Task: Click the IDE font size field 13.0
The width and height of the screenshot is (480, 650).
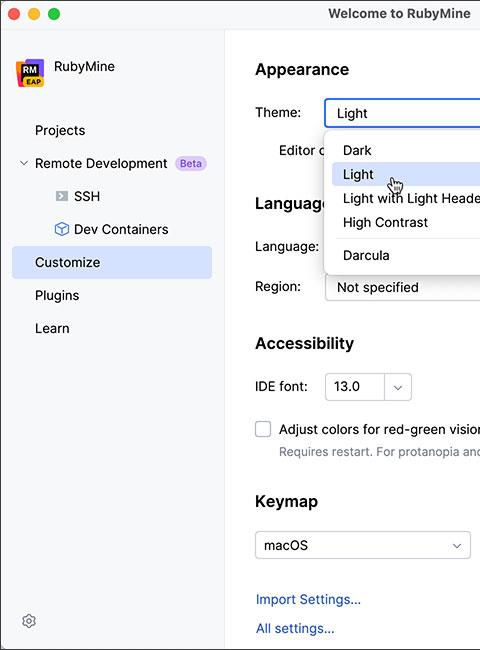Action: coord(355,387)
